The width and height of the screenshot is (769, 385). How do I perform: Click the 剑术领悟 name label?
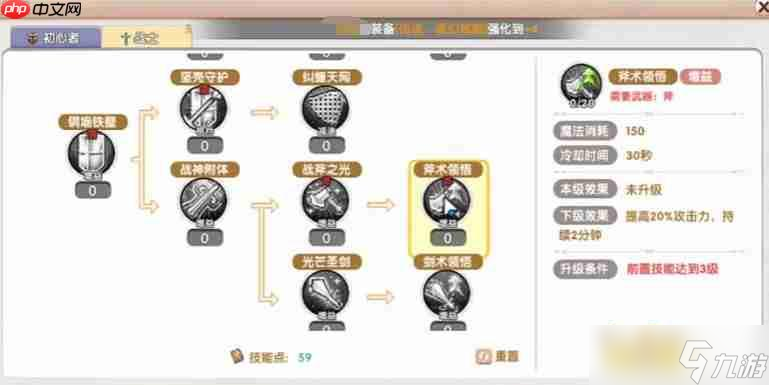[x=448, y=262]
